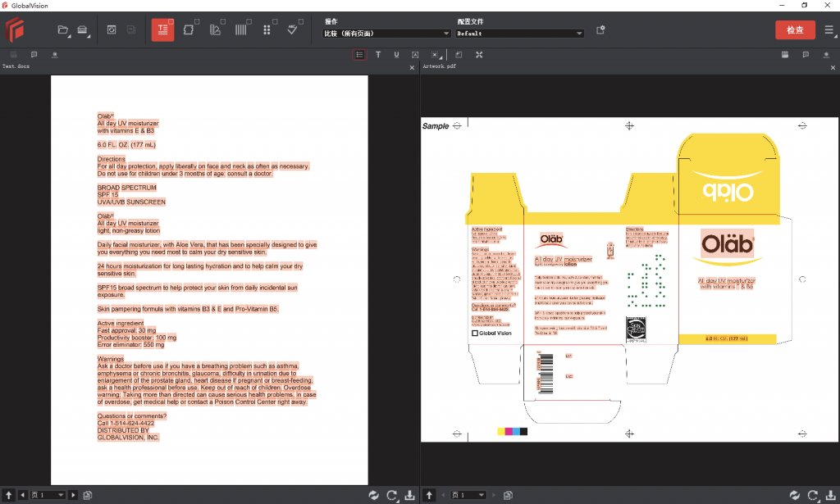This screenshot has height=504, width=840.
Task: Click the comment icon above Artwork.pdf
Action: pyautogui.click(x=806, y=55)
